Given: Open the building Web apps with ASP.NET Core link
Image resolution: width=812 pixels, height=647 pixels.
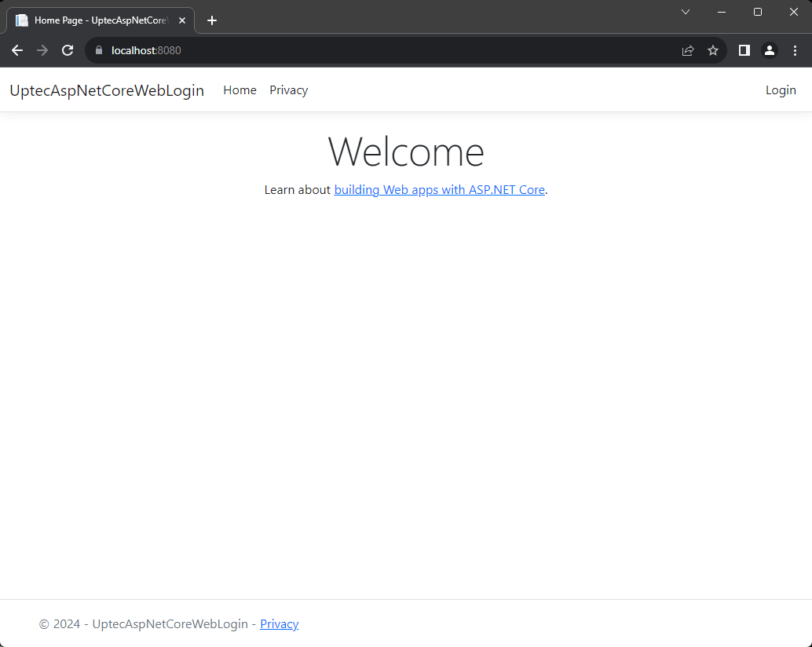Looking at the screenshot, I should (439, 190).
